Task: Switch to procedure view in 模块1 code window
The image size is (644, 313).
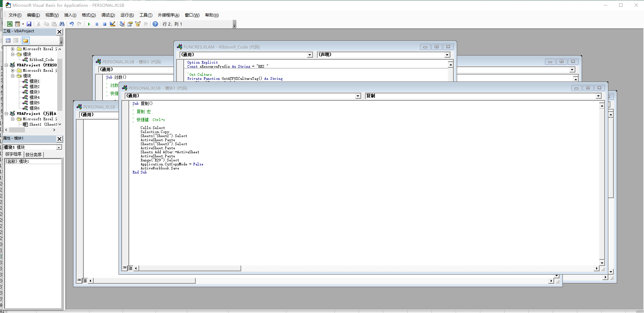Action: click(x=125, y=268)
